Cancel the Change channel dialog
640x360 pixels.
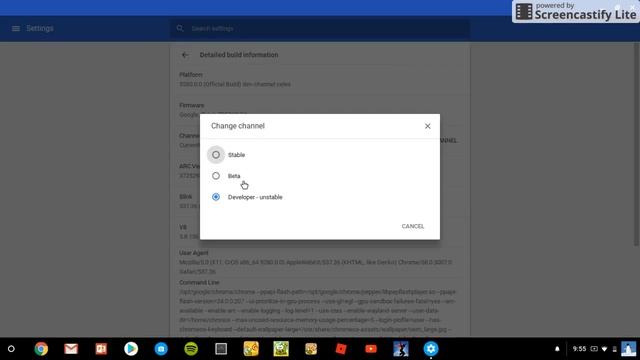point(413,226)
